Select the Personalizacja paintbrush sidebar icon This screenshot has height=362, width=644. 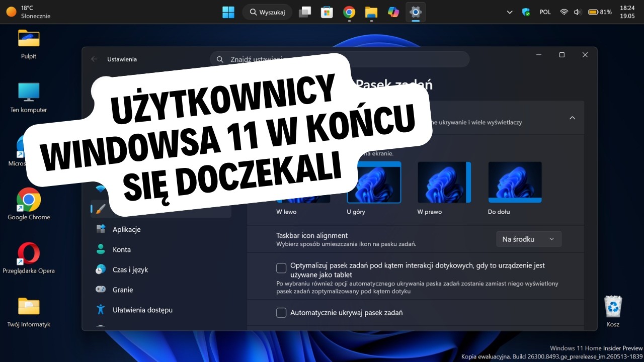point(101,208)
